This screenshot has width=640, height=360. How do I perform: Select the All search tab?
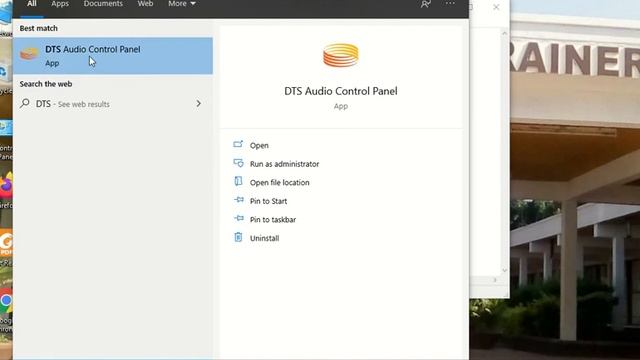32,4
